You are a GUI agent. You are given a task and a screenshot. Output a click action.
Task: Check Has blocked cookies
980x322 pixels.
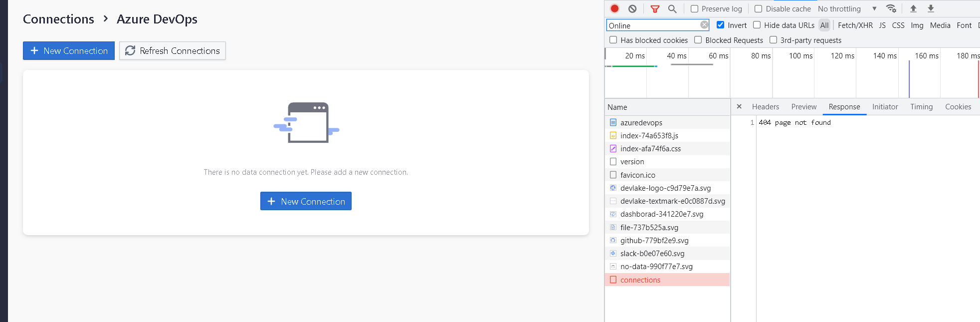(613, 40)
